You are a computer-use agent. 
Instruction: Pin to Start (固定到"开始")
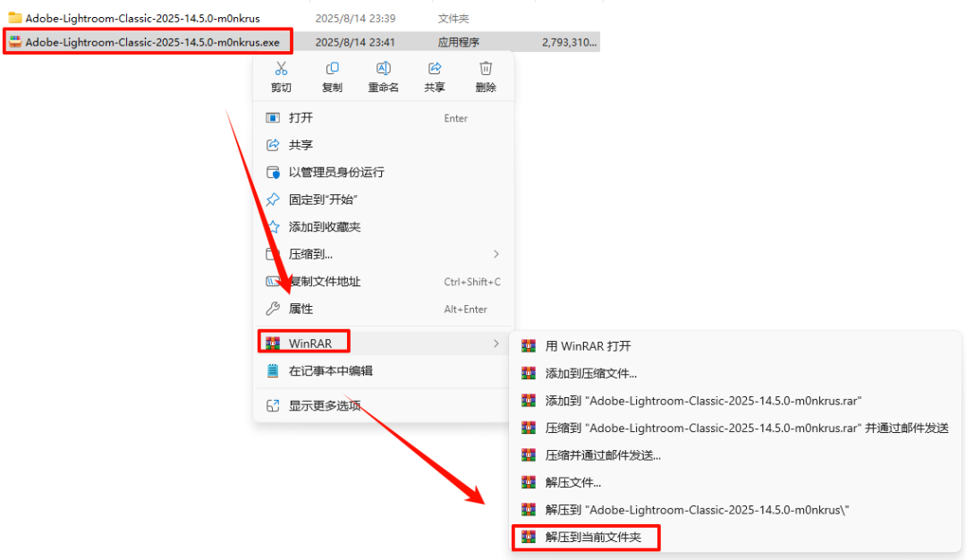383,199
